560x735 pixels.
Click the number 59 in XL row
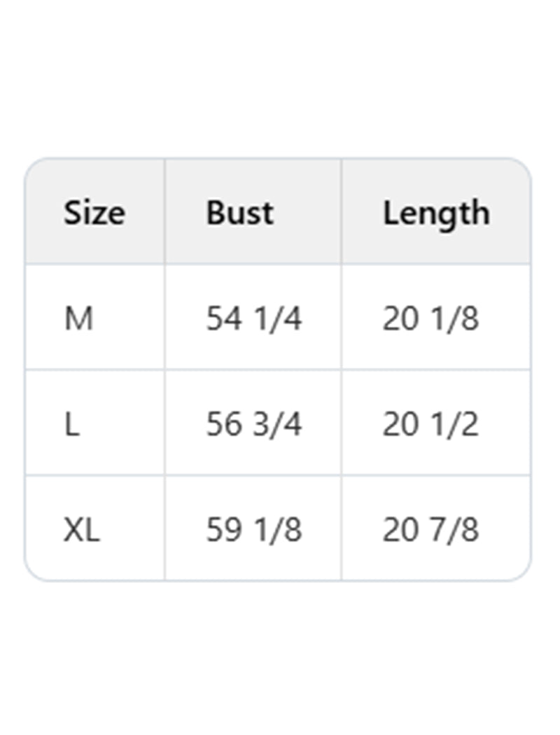tap(224, 530)
